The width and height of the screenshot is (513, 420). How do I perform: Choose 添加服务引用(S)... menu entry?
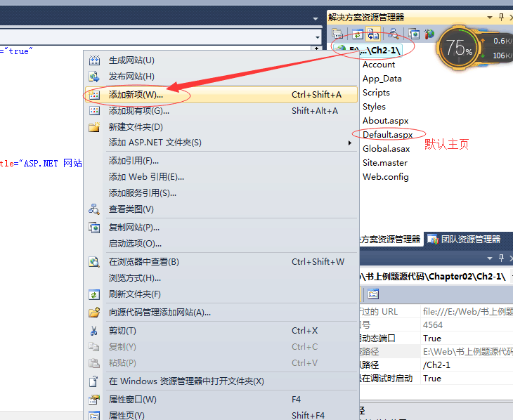221,193
